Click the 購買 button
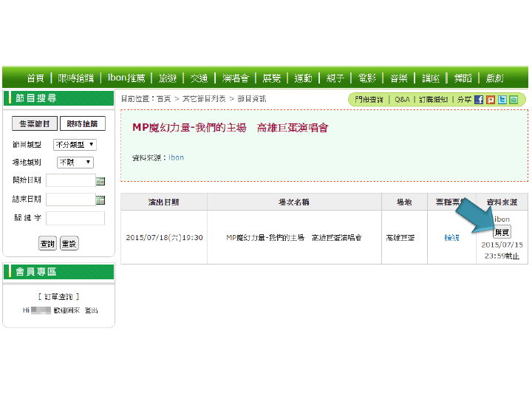Viewport: 532px width, 399px height. point(502,231)
